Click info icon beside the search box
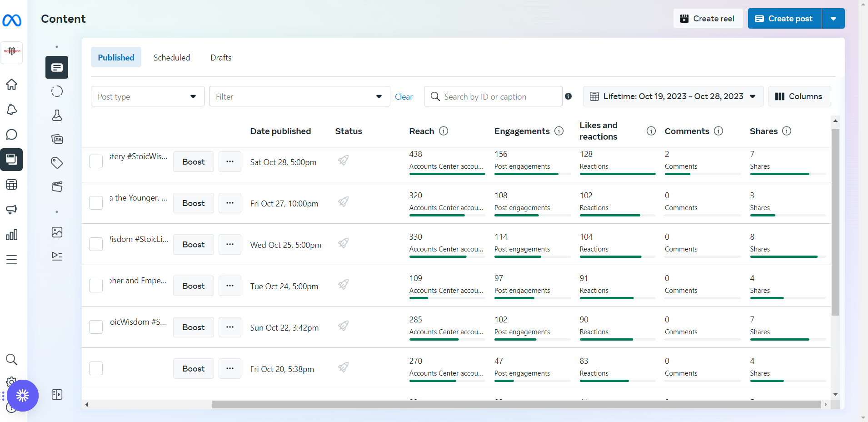This screenshot has height=422, width=868. tap(568, 96)
